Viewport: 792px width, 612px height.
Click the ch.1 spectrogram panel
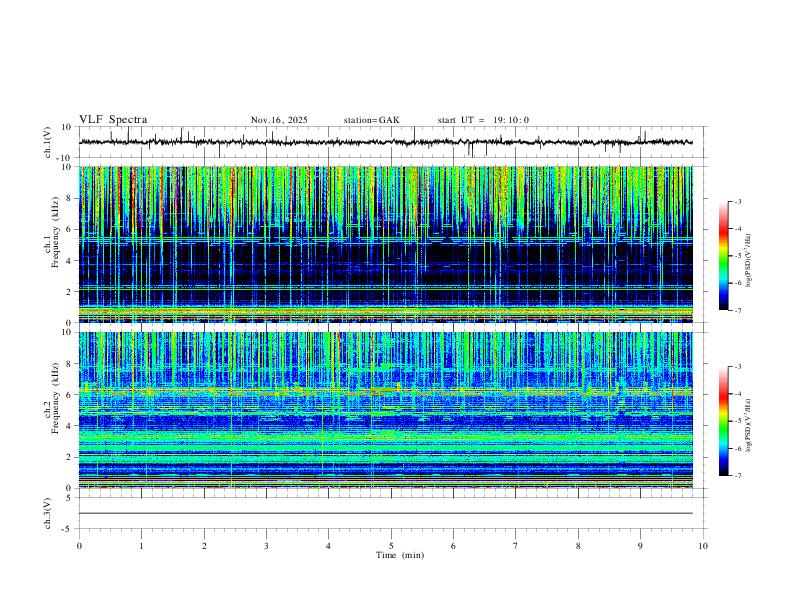[386, 244]
